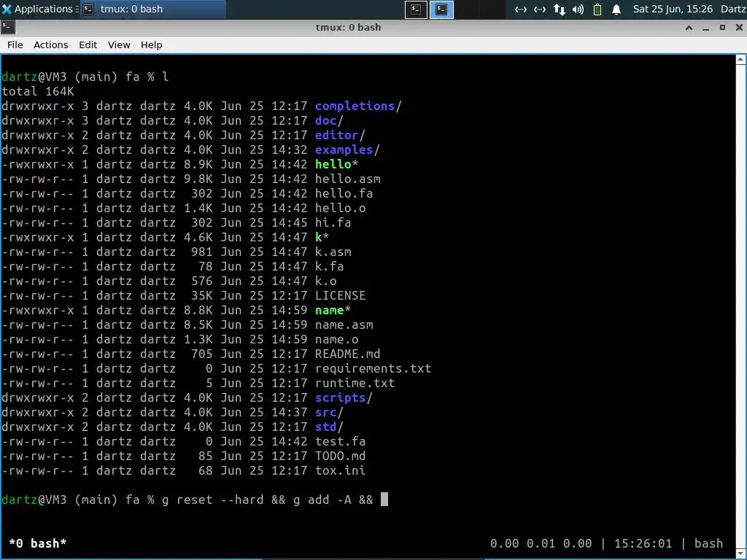Viewport: 747px width, 560px height.
Task: Click the 'hello.fa' file name
Action: [344, 193]
